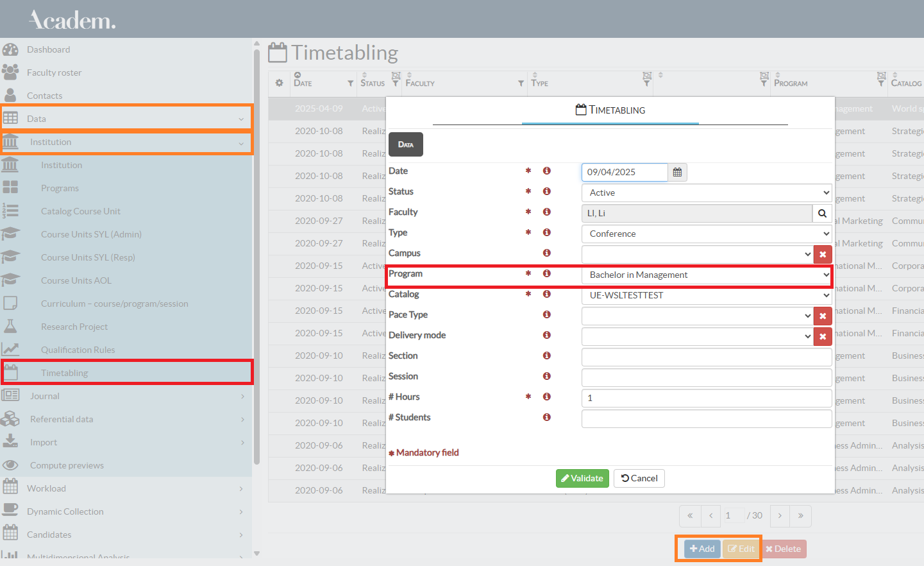Viewport: 924px width, 566px height.
Task: Click the info icon beside # Hours
Action: pos(547,397)
